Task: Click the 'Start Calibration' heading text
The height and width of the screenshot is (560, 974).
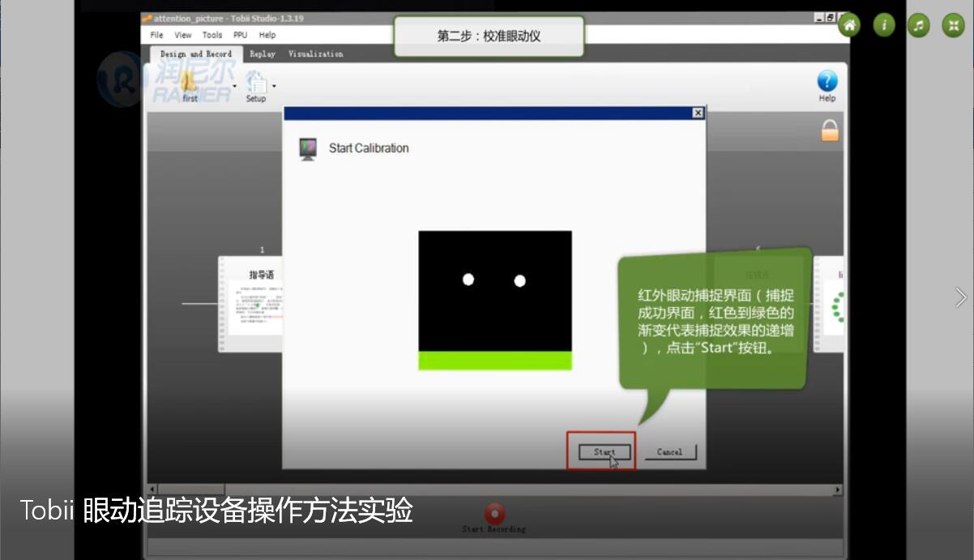Action: click(369, 148)
